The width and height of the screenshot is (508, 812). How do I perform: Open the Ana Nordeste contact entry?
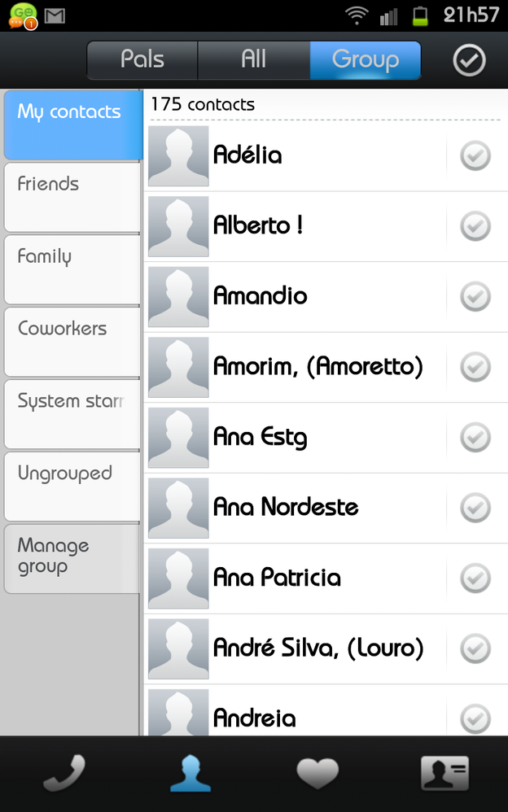click(x=286, y=508)
